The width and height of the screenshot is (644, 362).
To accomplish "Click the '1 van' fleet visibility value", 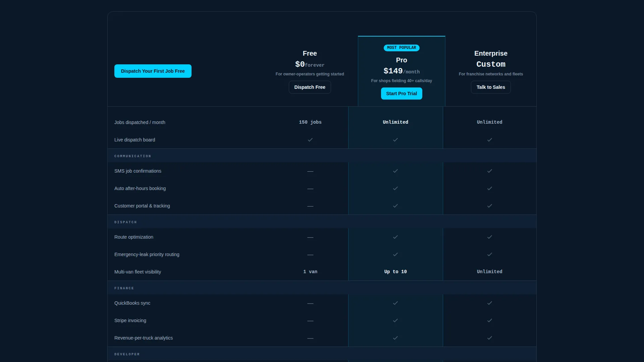I will (x=310, y=271).
